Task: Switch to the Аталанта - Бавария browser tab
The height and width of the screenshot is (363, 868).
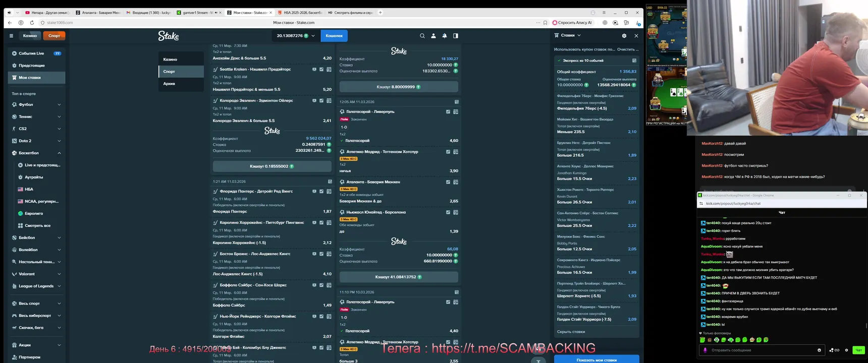Action: tap(98, 13)
